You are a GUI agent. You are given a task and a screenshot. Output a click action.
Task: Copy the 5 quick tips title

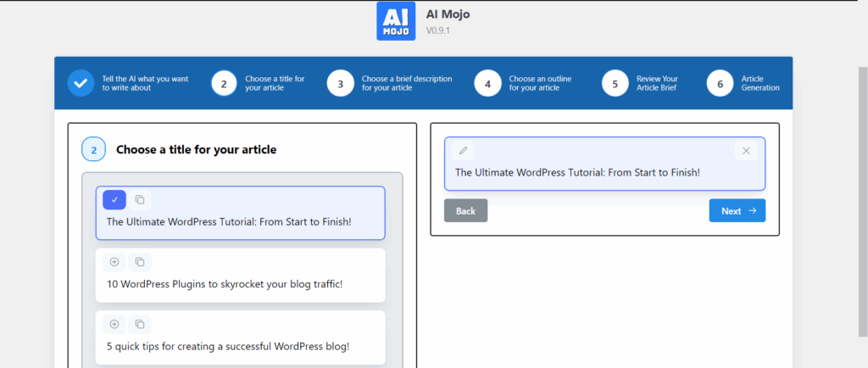[x=140, y=324]
